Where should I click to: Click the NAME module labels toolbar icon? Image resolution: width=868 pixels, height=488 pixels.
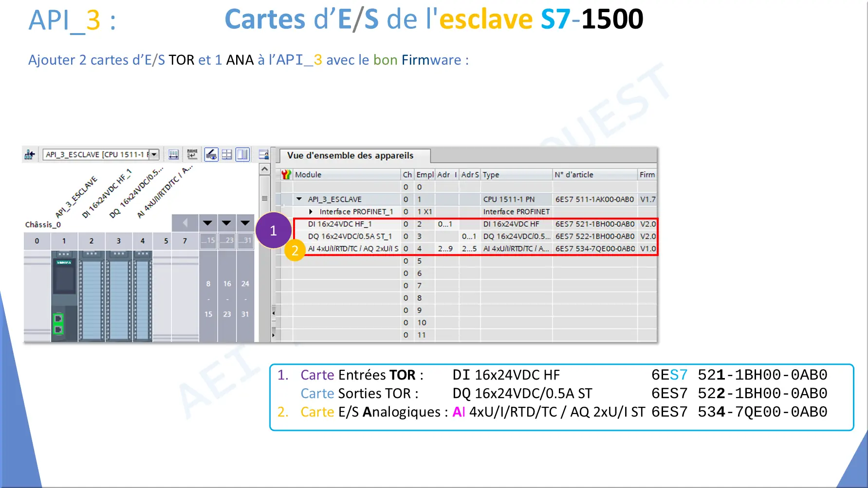pyautogui.click(x=192, y=155)
